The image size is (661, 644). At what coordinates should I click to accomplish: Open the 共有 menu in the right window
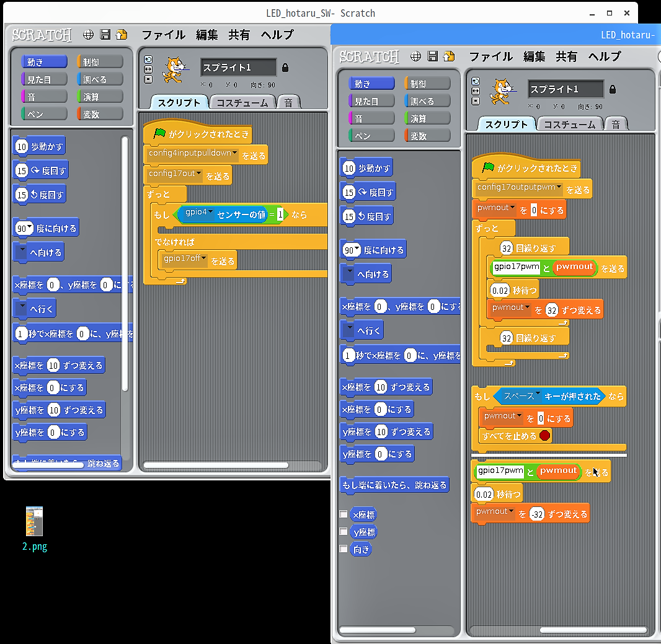pos(566,56)
